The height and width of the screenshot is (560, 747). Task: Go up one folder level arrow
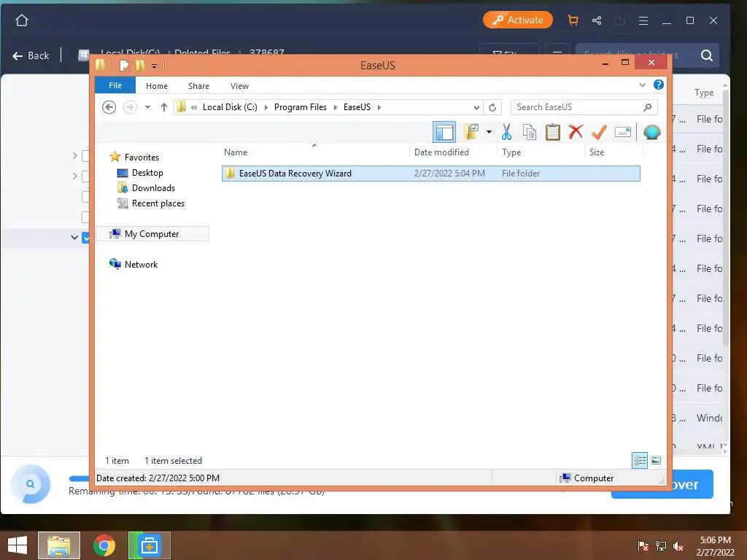(x=164, y=107)
